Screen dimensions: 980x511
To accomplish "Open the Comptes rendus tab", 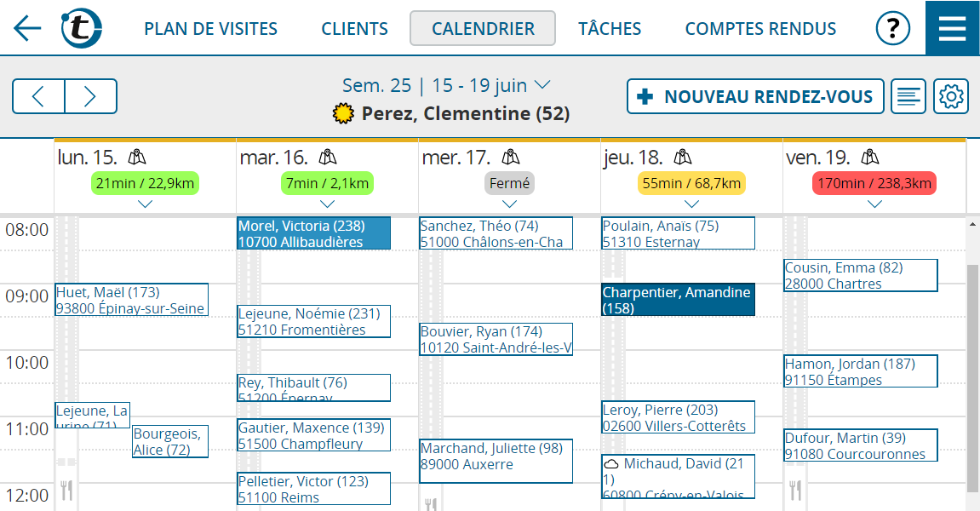I will click(x=760, y=28).
